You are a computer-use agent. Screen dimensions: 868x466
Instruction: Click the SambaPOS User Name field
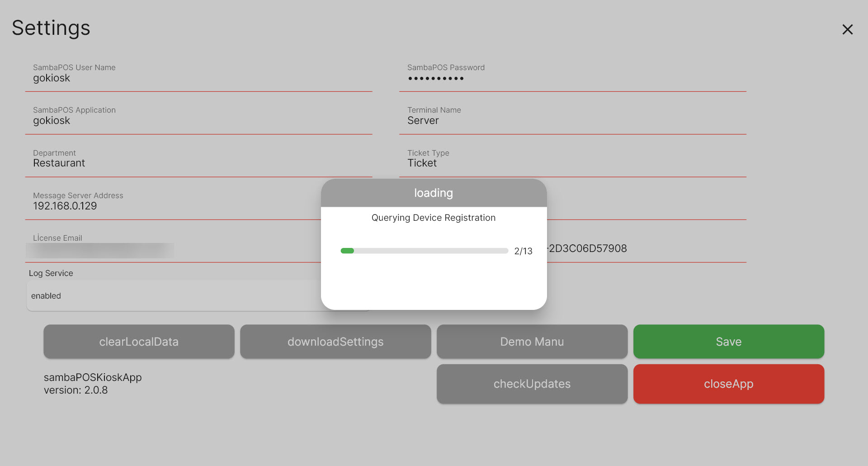(x=198, y=78)
